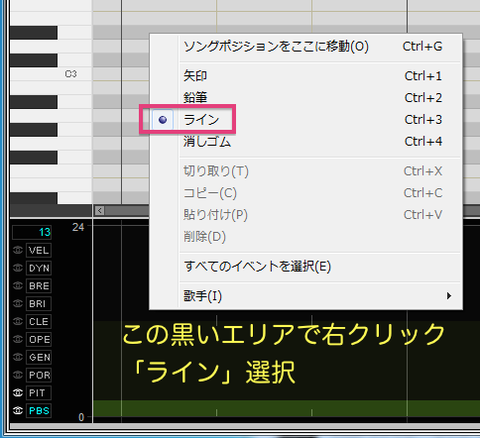Screen dimensions: 480x438
Task: Toggle the eye icon beside BRE
Action: point(18,286)
